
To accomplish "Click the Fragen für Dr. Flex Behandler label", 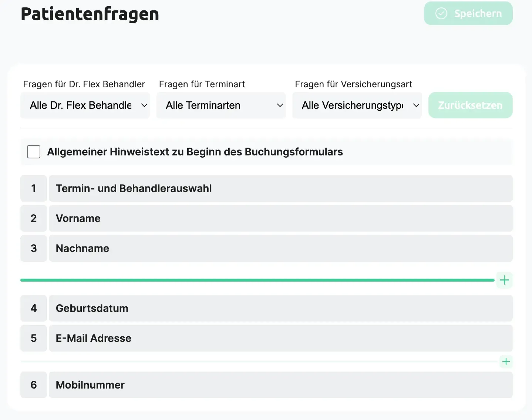I will (84, 84).
